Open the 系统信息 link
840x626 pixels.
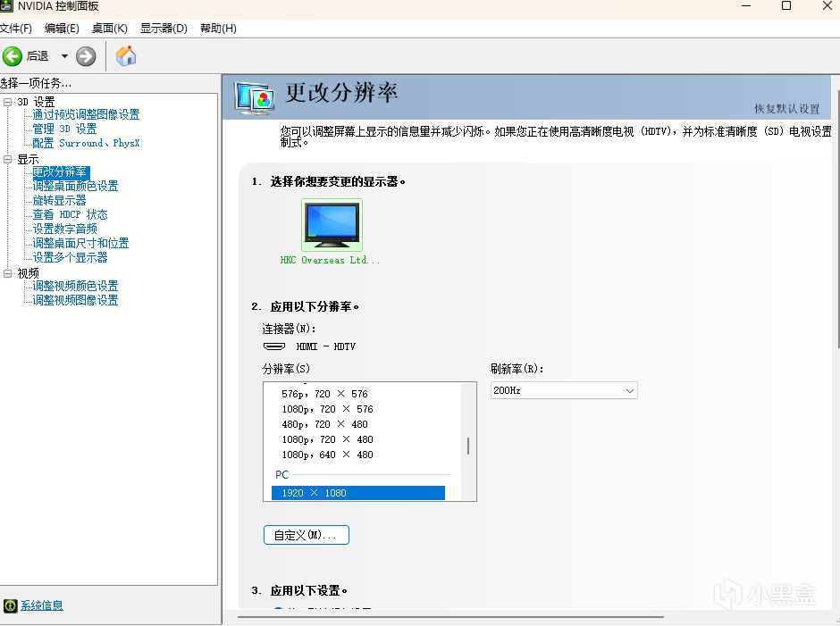42,605
